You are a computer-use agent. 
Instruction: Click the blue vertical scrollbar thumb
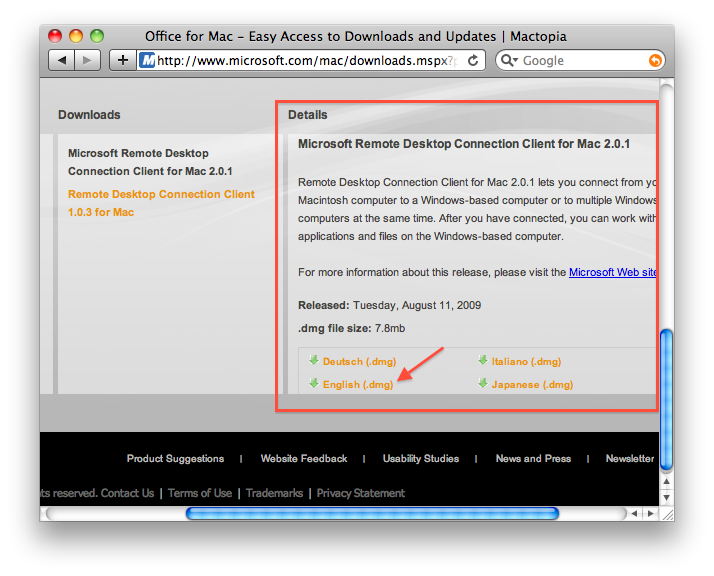(667, 400)
